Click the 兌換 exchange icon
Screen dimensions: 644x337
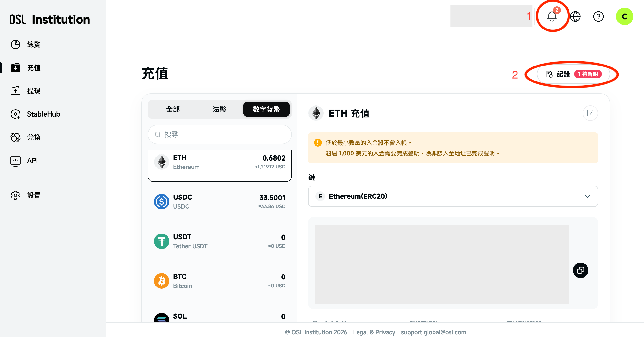click(x=15, y=137)
